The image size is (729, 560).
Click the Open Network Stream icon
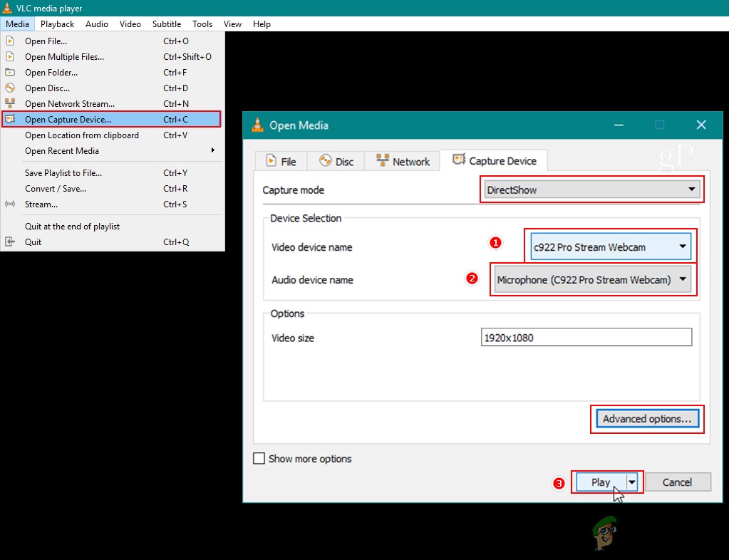pos(10,103)
